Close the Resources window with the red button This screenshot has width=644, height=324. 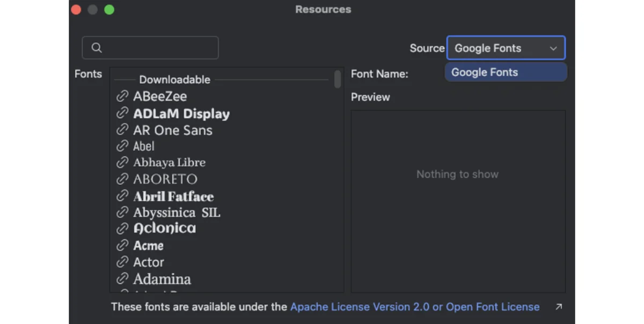tap(76, 10)
